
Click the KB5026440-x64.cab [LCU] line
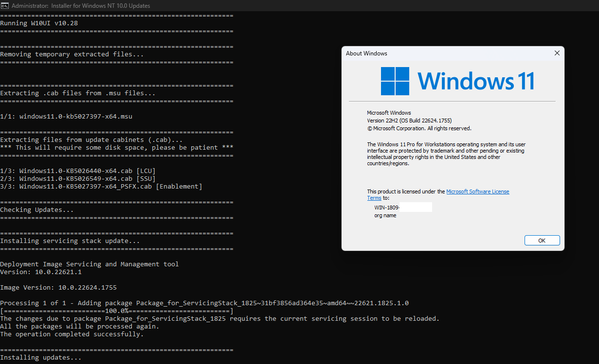pos(78,171)
